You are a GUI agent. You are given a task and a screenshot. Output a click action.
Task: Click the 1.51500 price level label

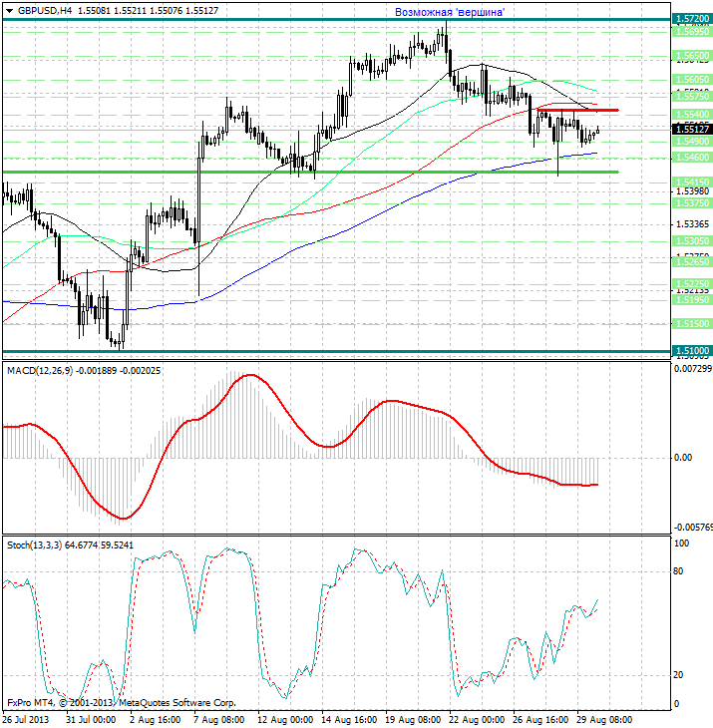[x=692, y=323]
